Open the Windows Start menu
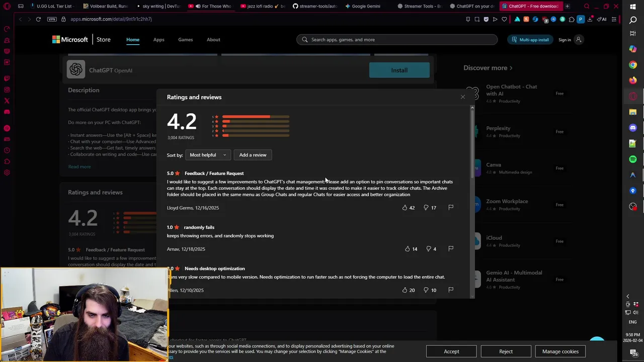Image resolution: width=644 pixels, height=362 pixels. coord(633,7)
